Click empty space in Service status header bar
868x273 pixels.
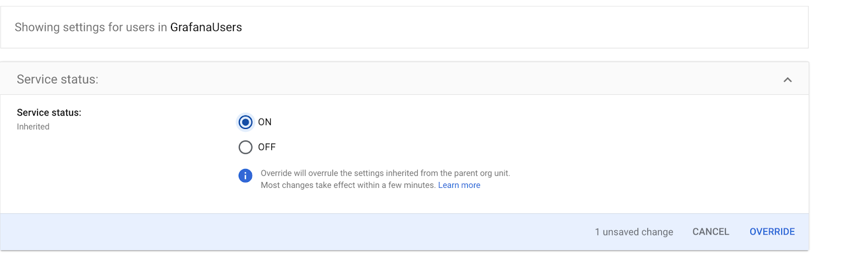point(434,80)
